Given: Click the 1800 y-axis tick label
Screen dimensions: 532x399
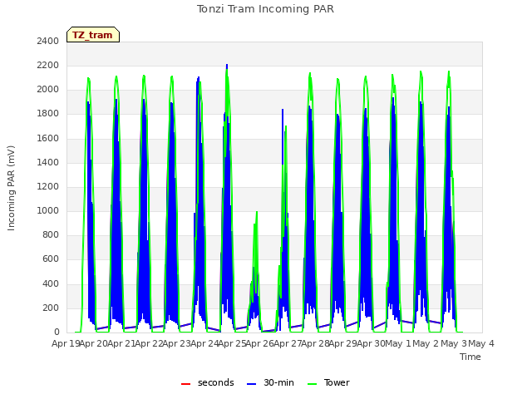Looking at the screenshot, I should [48, 114].
